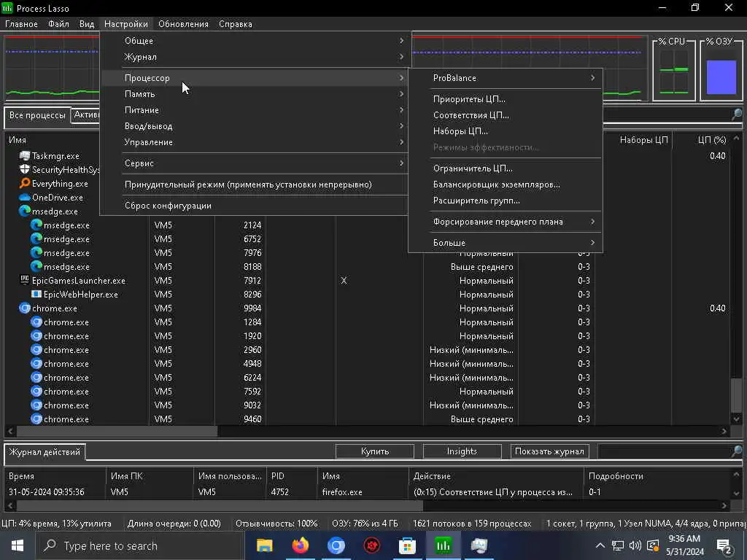Open the Вид menu

pos(87,24)
